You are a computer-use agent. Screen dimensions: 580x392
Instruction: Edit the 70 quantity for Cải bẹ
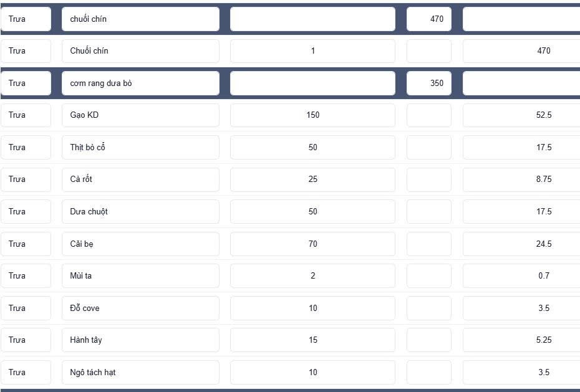point(312,244)
